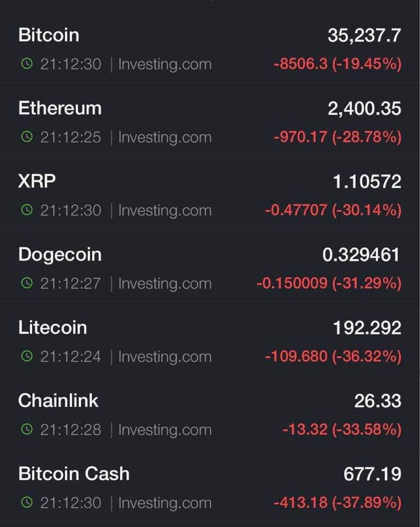Click the clock icon beneath XRP

coord(26,210)
